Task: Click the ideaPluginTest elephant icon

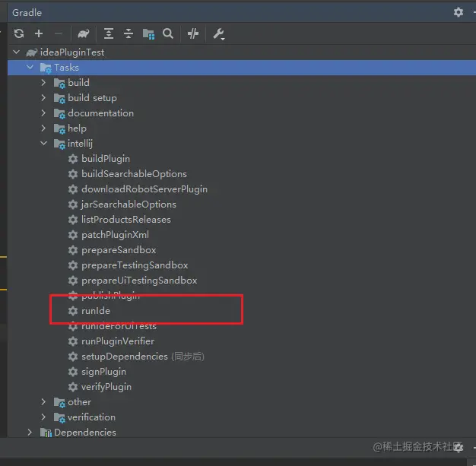Action: pyautogui.click(x=32, y=52)
